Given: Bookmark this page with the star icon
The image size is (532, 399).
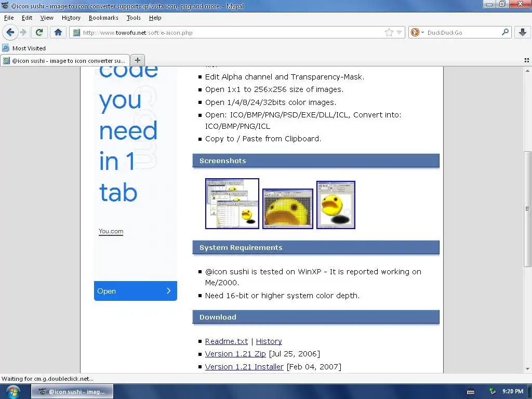Looking at the screenshot, I should click(389, 33).
